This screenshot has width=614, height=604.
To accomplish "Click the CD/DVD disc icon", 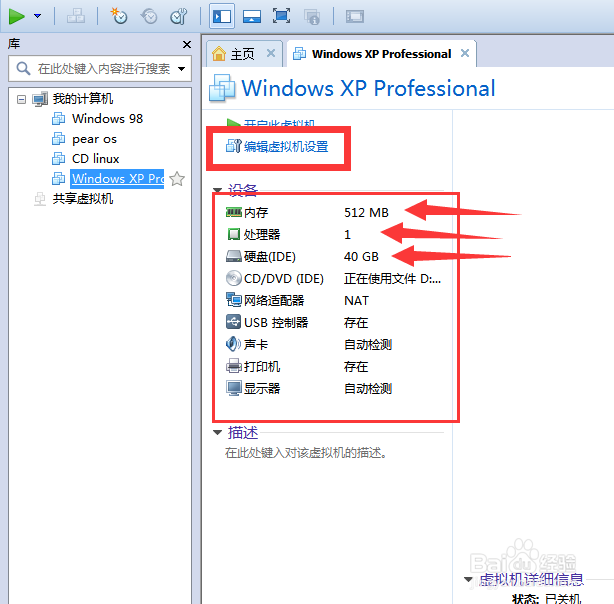I will click(234, 278).
